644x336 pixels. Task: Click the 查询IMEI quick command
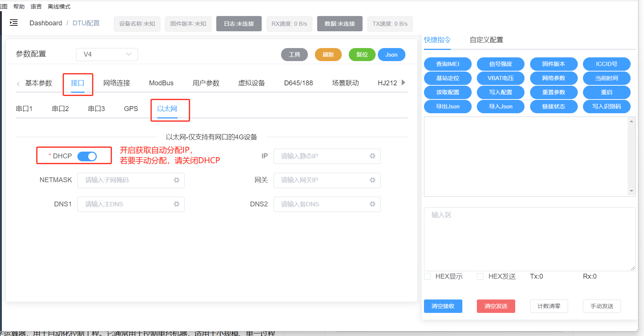click(x=447, y=64)
